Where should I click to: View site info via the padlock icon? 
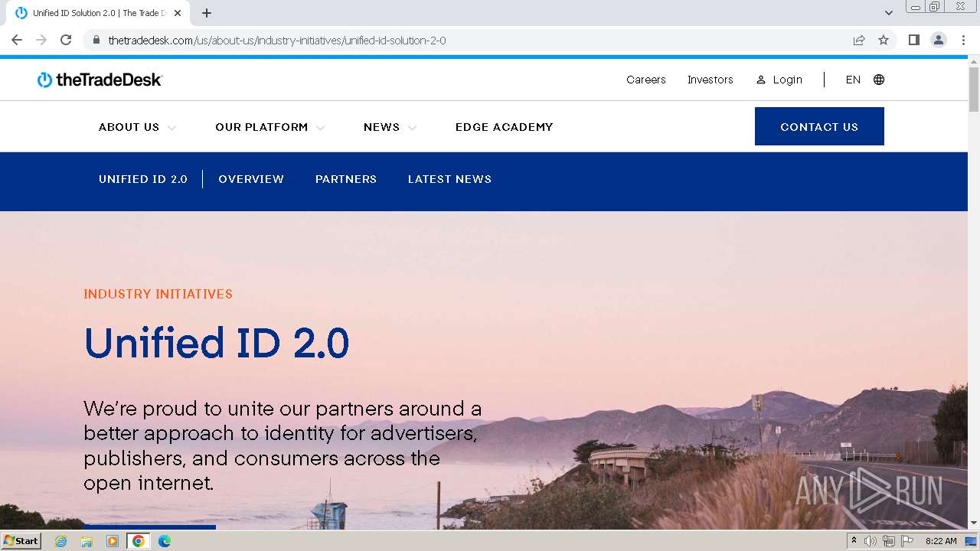pyautogui.click(x=96, y=40)
